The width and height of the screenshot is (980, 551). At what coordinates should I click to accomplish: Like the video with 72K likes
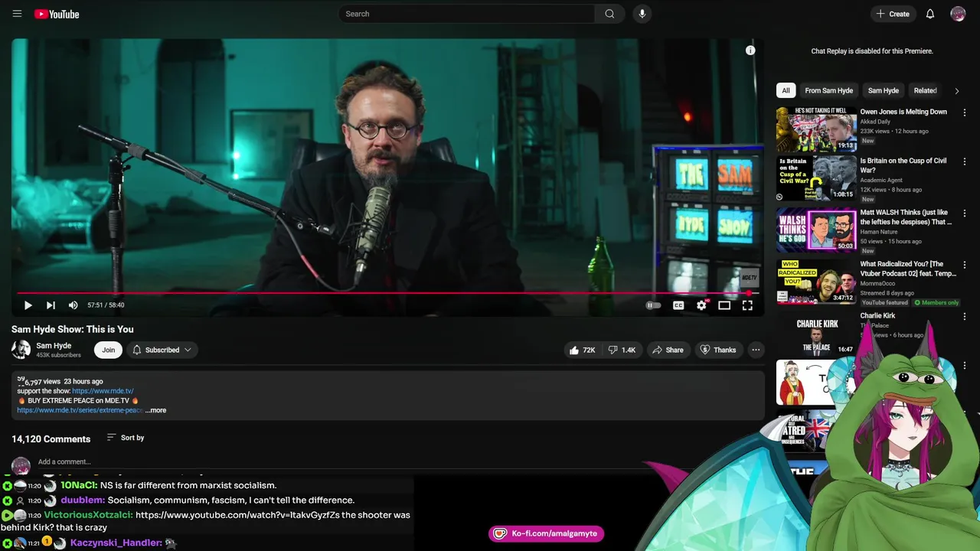click(x=583, y=350)
